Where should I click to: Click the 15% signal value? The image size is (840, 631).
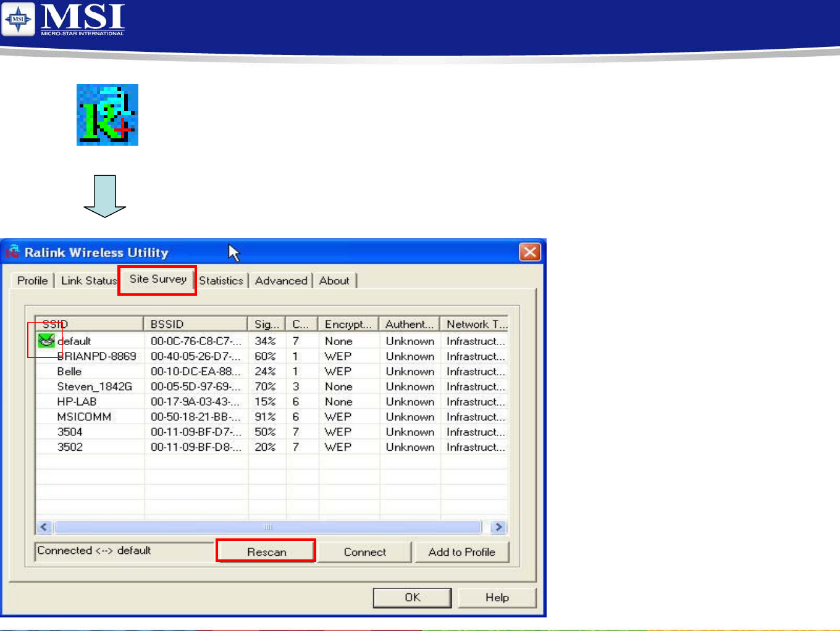click(x=265, y=401)
